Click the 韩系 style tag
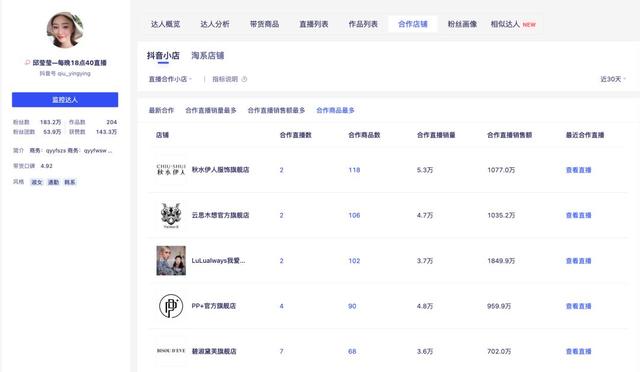Viewport: 640px width, 372px height. [70, 182]
